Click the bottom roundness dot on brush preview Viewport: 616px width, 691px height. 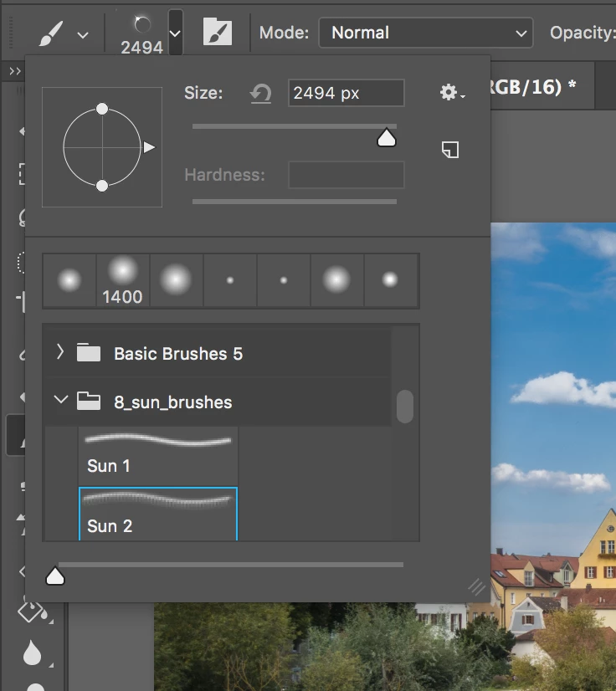(x=102, y=186)
